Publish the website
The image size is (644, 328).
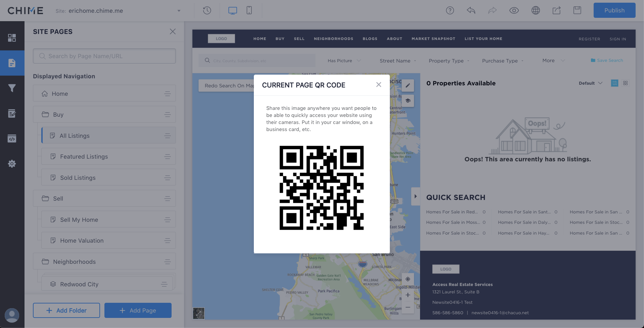pos(614,10)
